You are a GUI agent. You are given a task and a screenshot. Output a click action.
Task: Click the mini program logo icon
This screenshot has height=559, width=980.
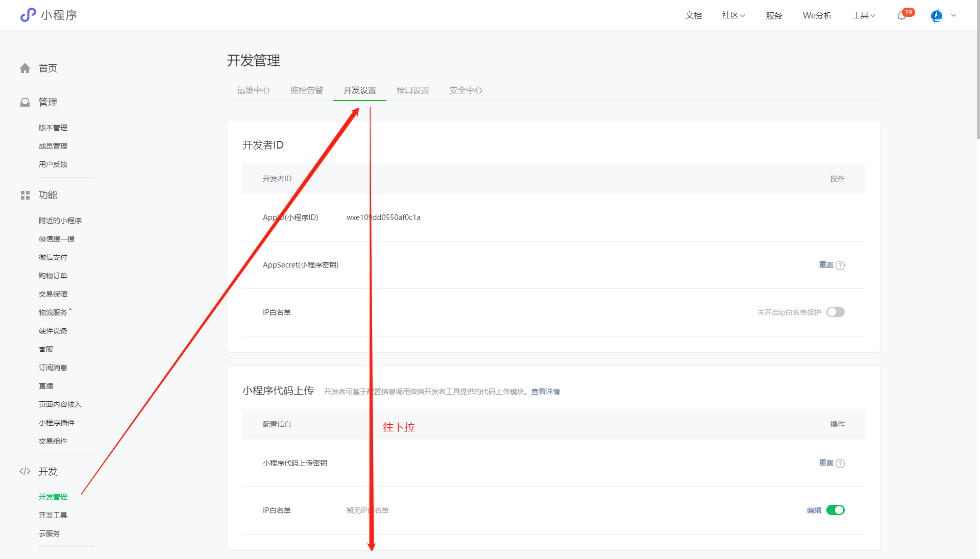[28, 15]
